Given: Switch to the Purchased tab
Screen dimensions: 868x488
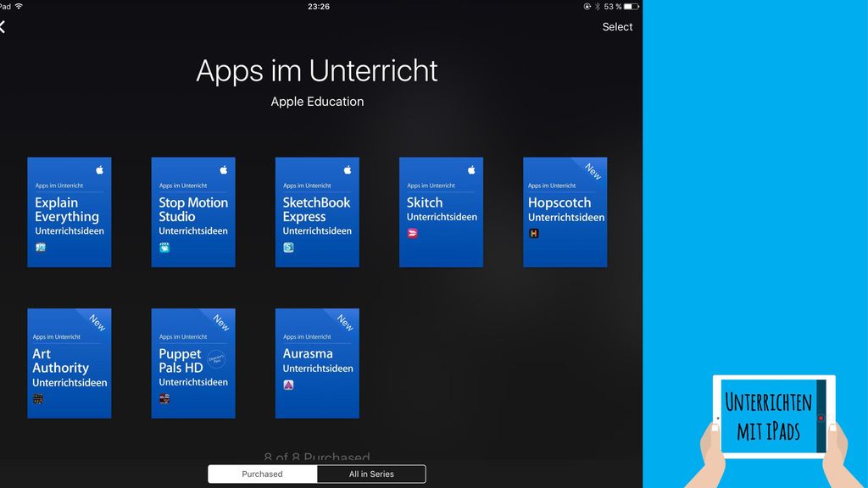Looking at the screenshot, I should click(x=263, y=474).
